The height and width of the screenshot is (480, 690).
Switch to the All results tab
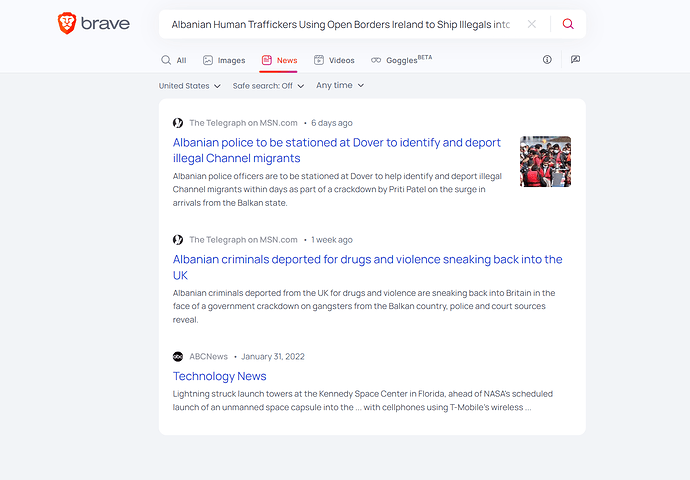174,60
